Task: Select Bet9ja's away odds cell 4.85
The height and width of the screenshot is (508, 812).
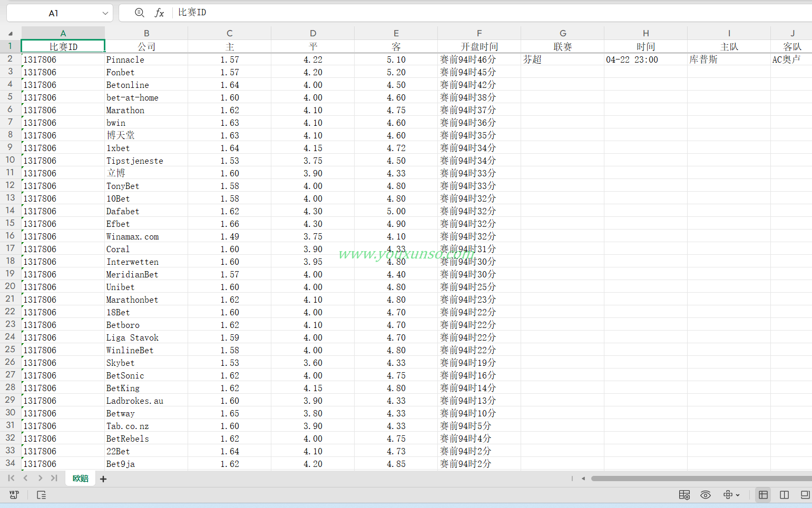Action: click(396, 464)
